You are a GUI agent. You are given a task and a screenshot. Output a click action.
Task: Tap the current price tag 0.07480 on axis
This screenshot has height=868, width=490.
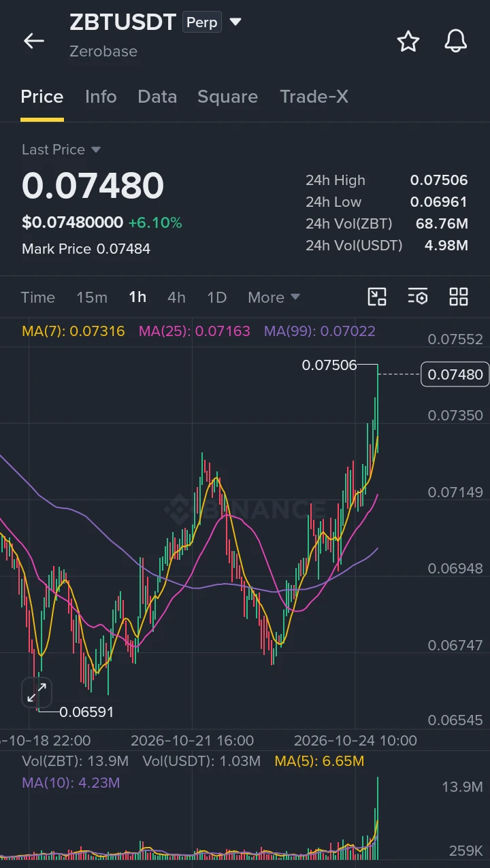[455, 374]
